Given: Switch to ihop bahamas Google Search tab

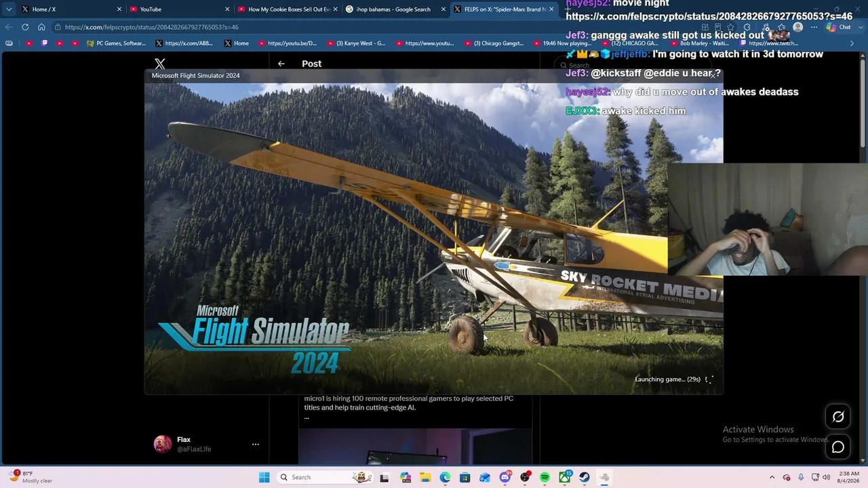Looking at the screenshot, I should [395, 9].
